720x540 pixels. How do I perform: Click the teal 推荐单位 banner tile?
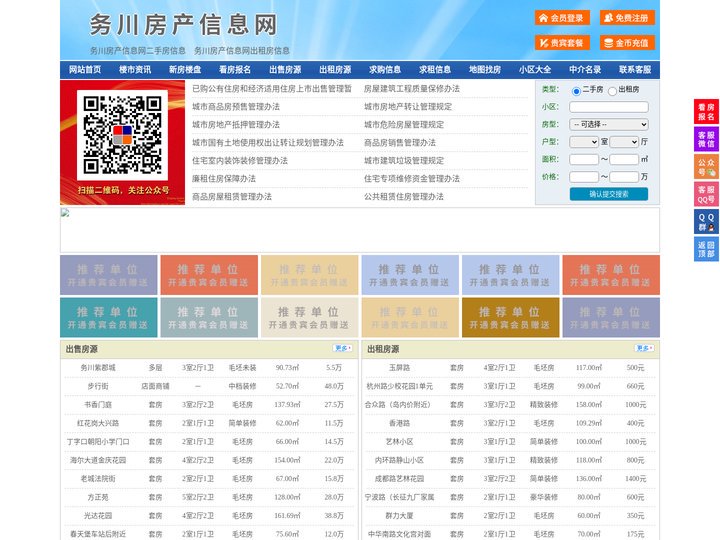pyautogui.click(x=109, y=317)
